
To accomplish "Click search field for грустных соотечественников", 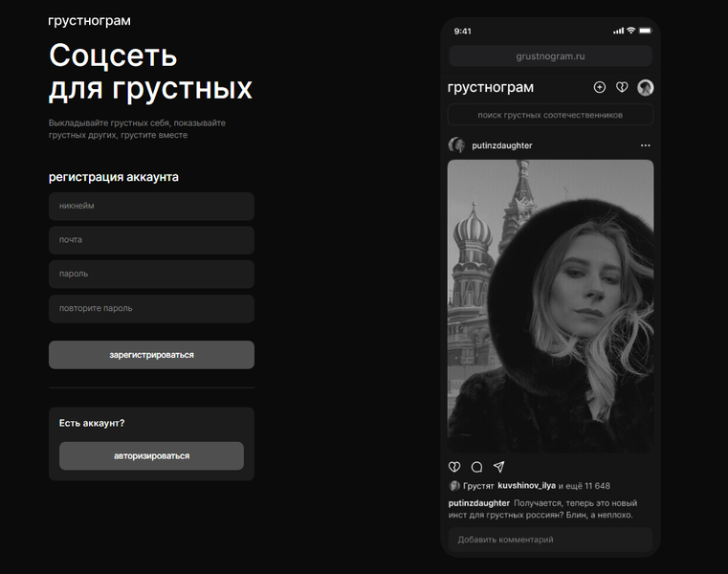I will (550, 115).
